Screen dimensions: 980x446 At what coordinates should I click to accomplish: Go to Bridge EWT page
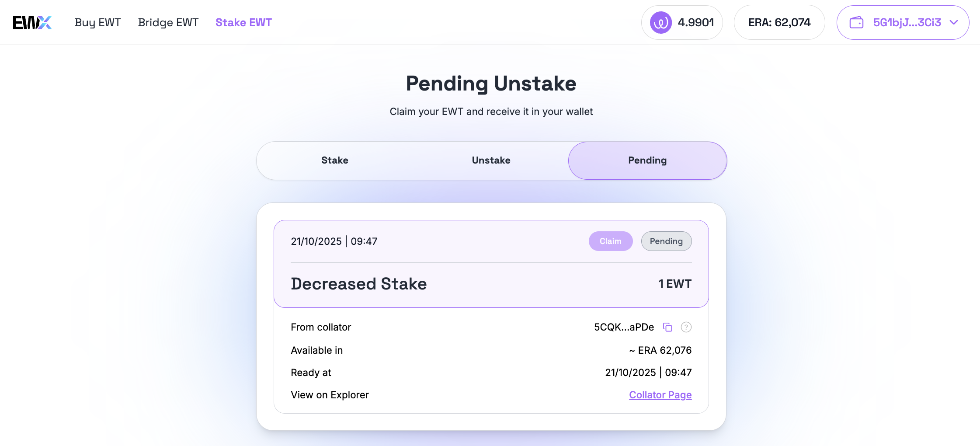[168, 22]
